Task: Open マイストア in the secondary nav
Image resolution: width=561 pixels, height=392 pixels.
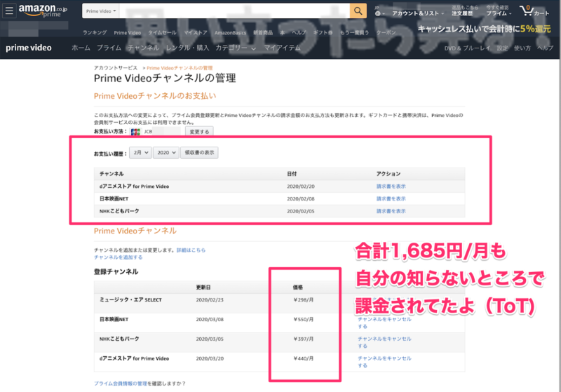Action: point(196,32)
